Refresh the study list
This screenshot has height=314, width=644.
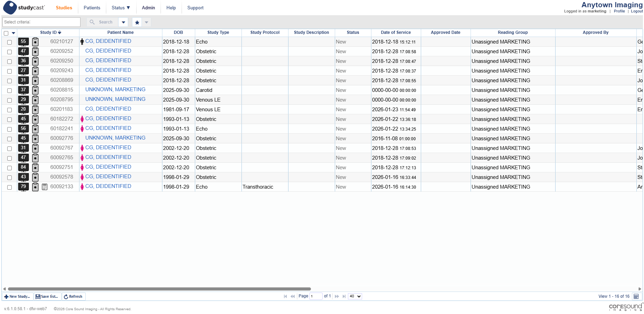coord(73,297)
